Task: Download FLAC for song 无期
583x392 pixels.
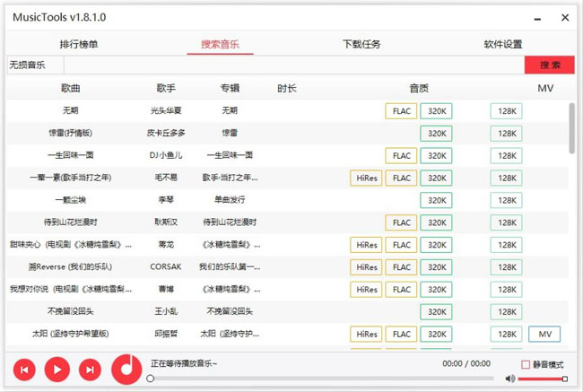Action: click(x=401, y=111)
